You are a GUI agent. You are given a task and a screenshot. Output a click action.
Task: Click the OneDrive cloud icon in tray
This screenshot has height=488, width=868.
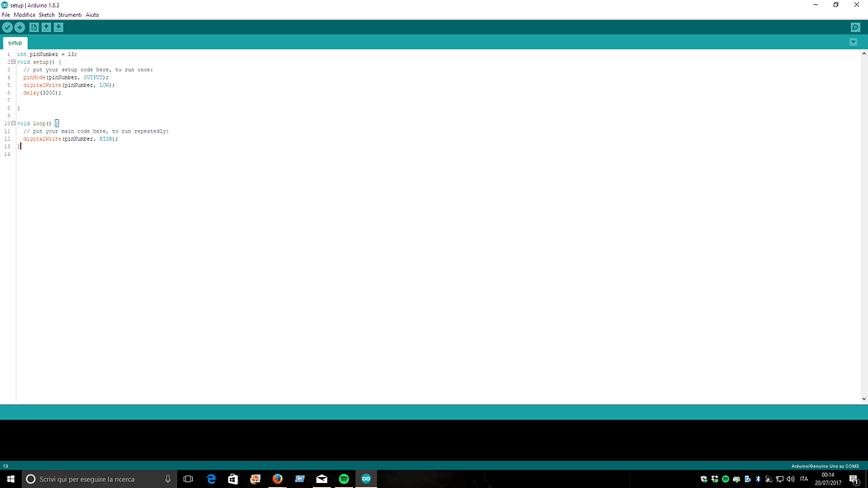pos(703,478)
